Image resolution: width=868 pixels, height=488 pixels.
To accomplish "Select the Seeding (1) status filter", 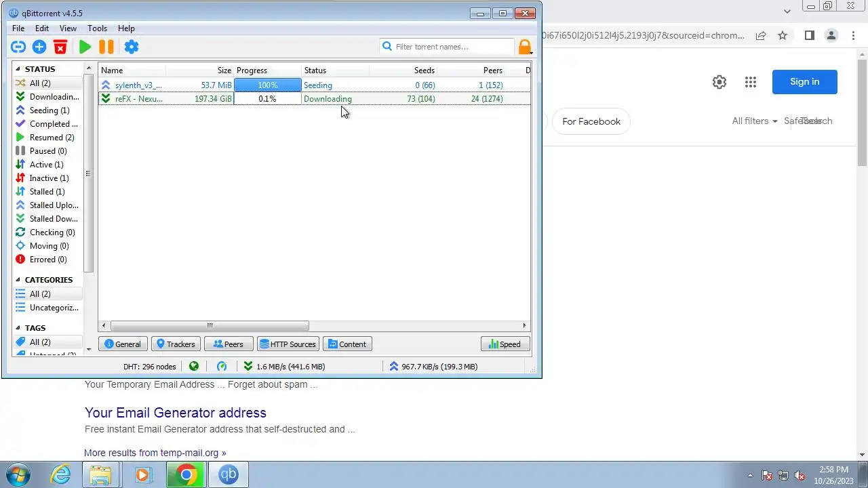I will click(47, 110).
